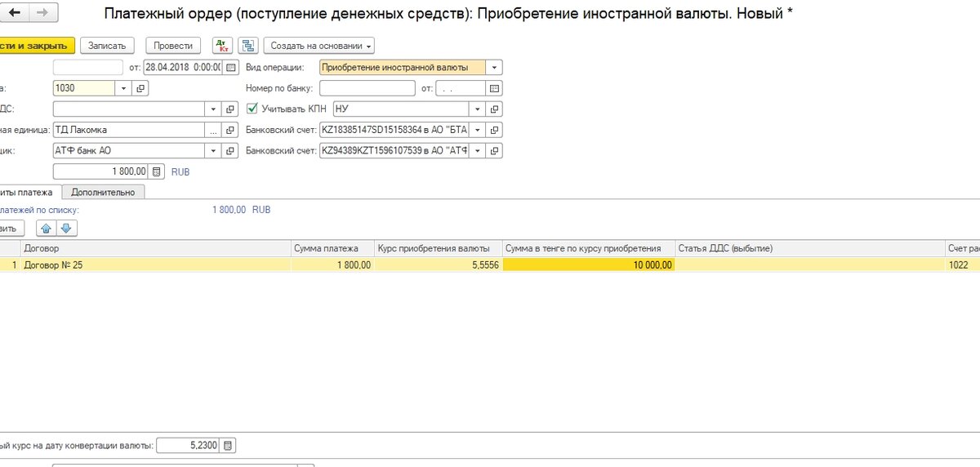Image resolution: width=980 pixels, height=467 pixels.
Task: Open the calendar for bank number date
Action: pos(495,88)
